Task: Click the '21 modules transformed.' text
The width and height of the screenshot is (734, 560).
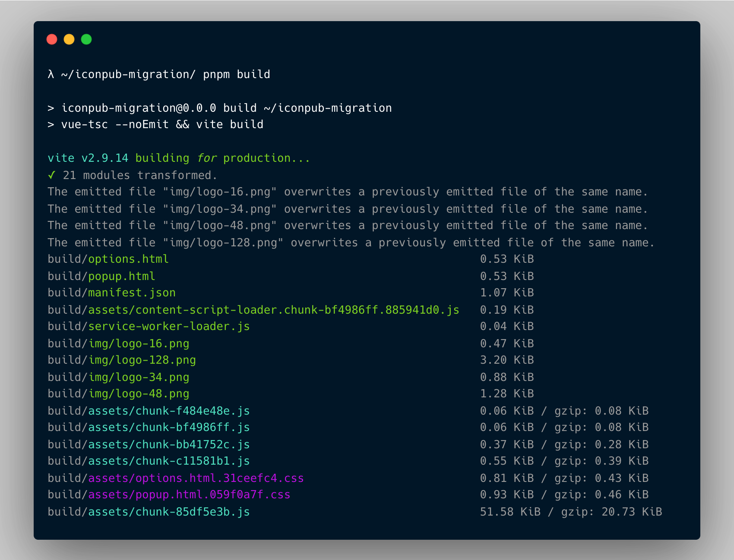Action: click(140, 175)
